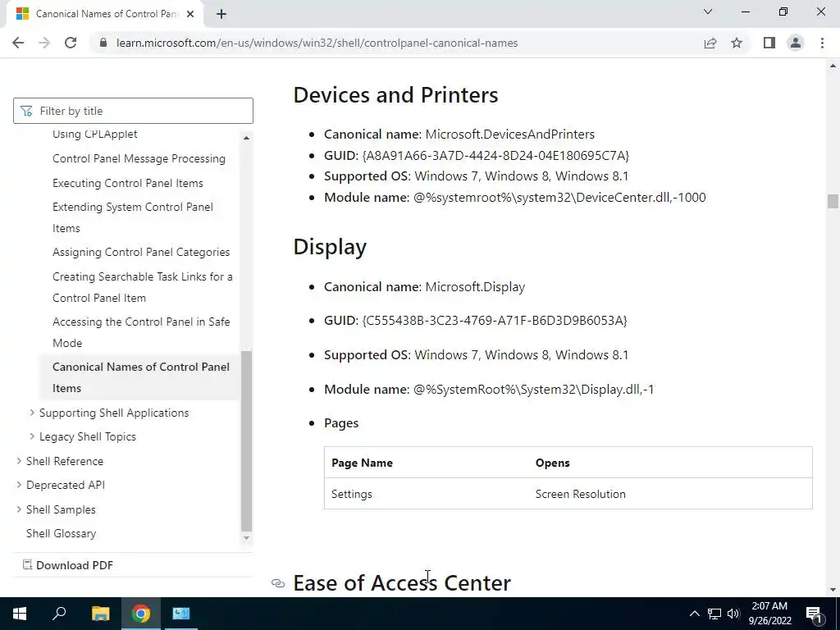Click the browser forward arrow

(44, 43)
